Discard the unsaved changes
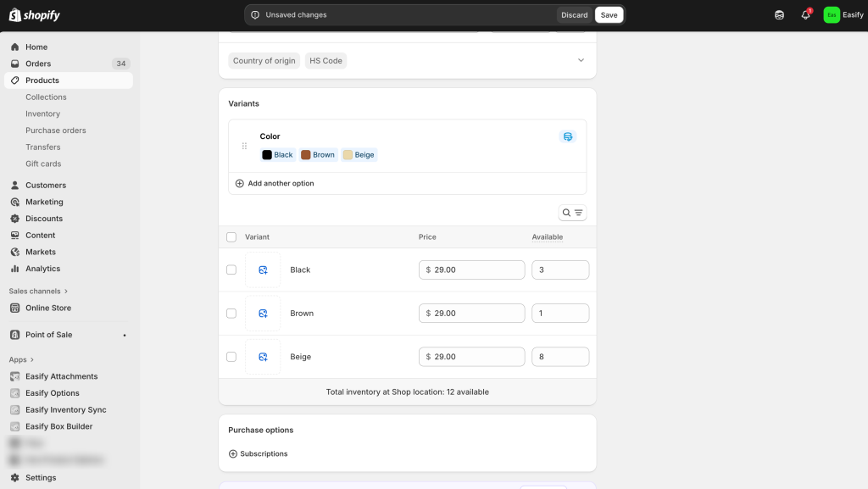 point(574,15)
